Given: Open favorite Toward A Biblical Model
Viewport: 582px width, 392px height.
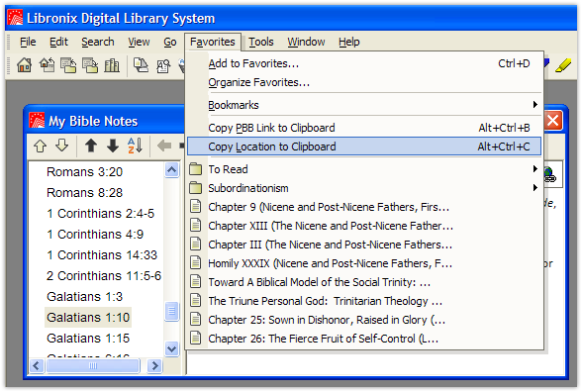Looking at the screenshot, I should click(364, 282).
